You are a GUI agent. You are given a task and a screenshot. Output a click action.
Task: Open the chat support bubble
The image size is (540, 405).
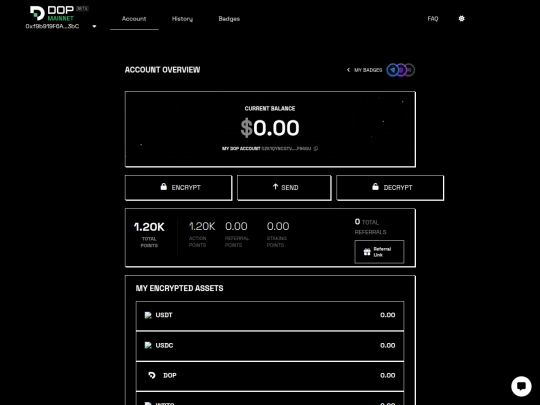pyautogui.click(x=521, y=386)
